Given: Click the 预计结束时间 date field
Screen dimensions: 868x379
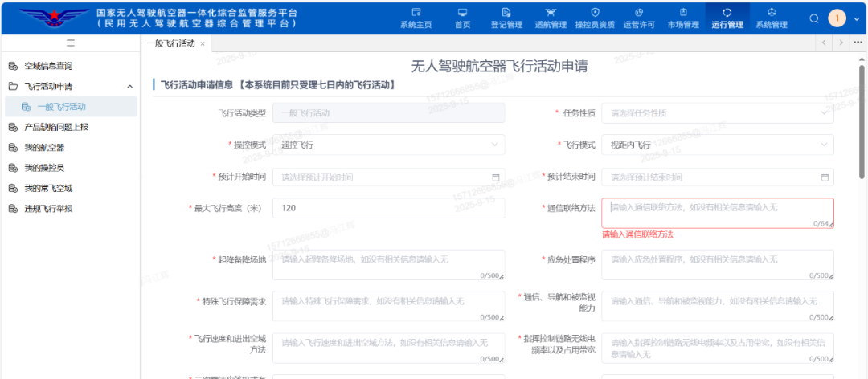Looking at the screenshot, I should [x=718, y=177].
